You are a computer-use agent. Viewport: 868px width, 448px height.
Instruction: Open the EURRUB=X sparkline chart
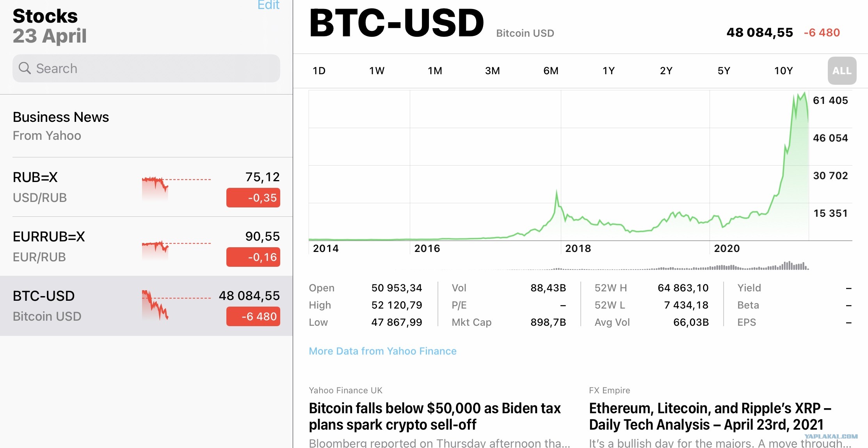(176, 248)
